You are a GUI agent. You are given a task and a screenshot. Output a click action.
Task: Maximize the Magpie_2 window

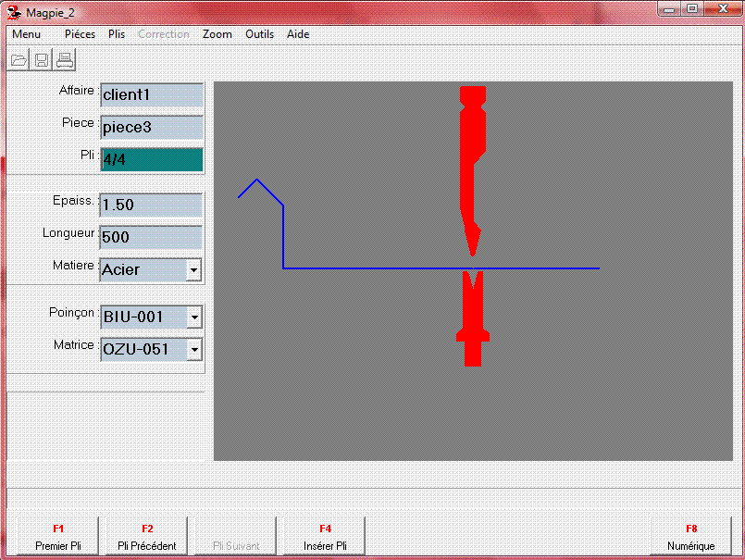[x=692, y=9]
